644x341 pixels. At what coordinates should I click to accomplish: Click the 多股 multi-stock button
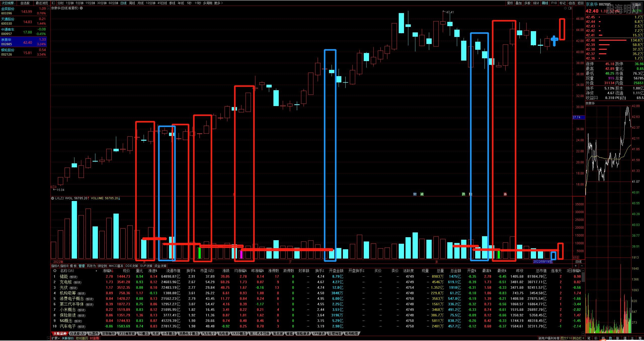click(x=527, y=3)
